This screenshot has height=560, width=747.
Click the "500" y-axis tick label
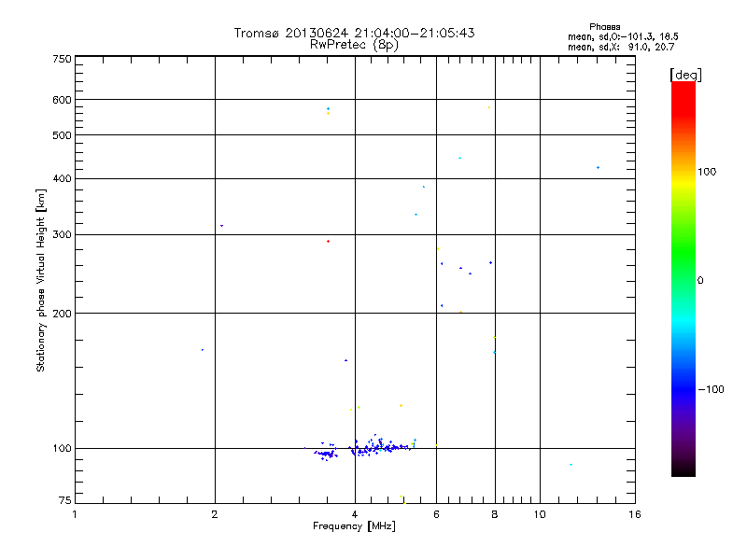(x=62, y=135)
